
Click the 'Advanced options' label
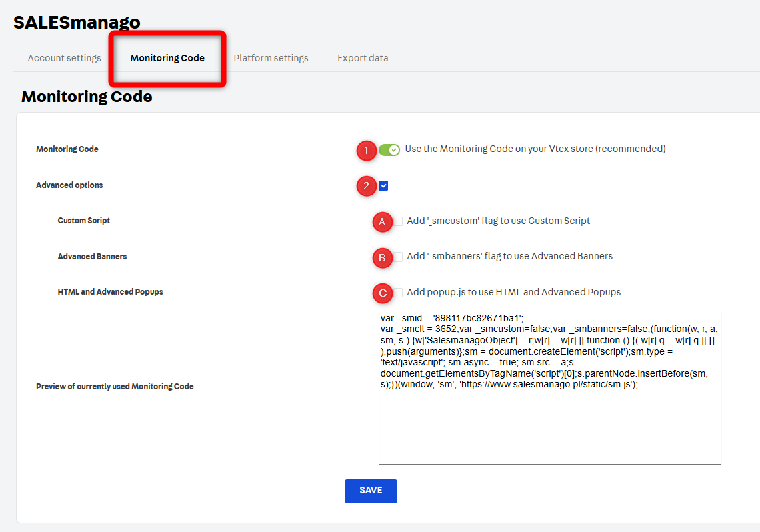69,185
